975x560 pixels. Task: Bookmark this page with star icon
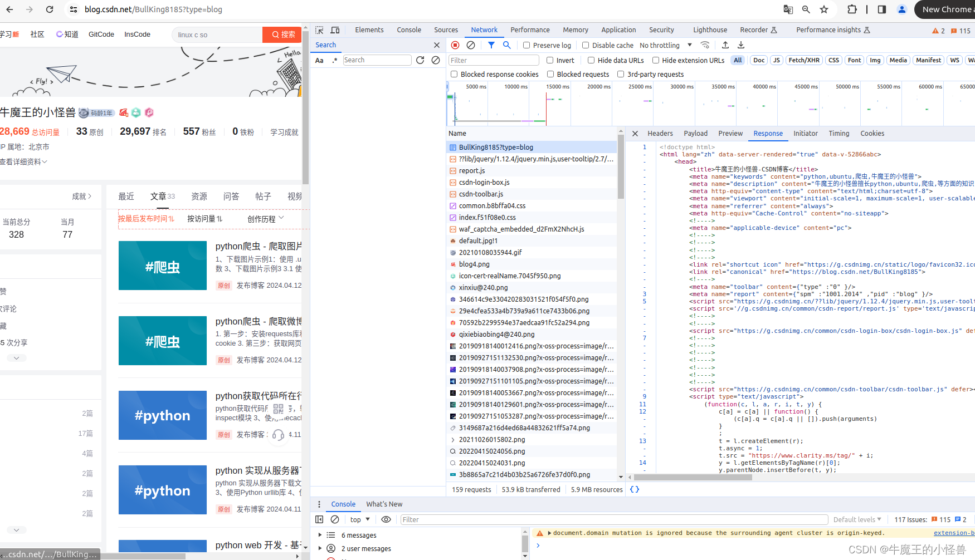[824, 9]
